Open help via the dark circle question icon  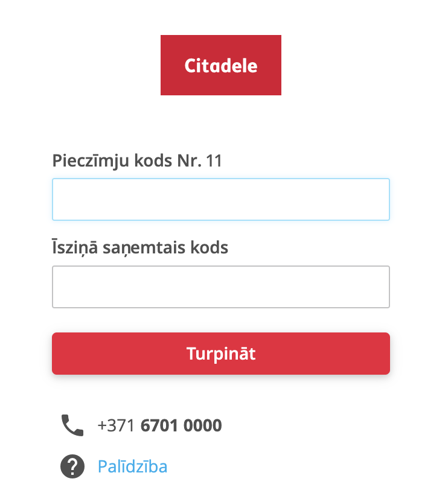point(72,466)
